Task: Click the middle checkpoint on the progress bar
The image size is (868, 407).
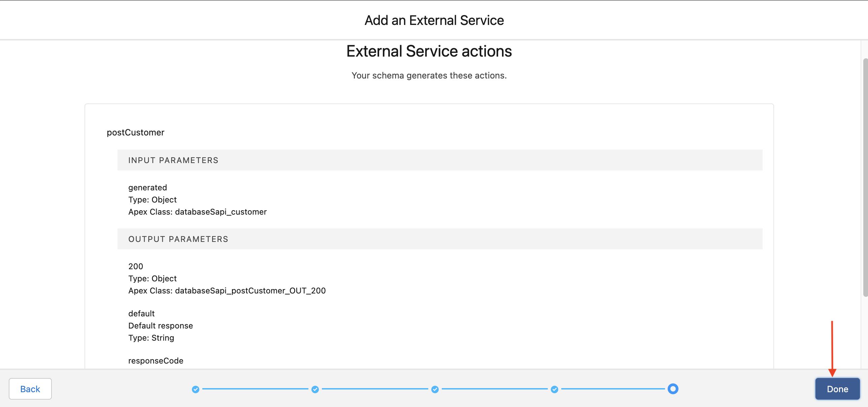Action: (435, 389)
